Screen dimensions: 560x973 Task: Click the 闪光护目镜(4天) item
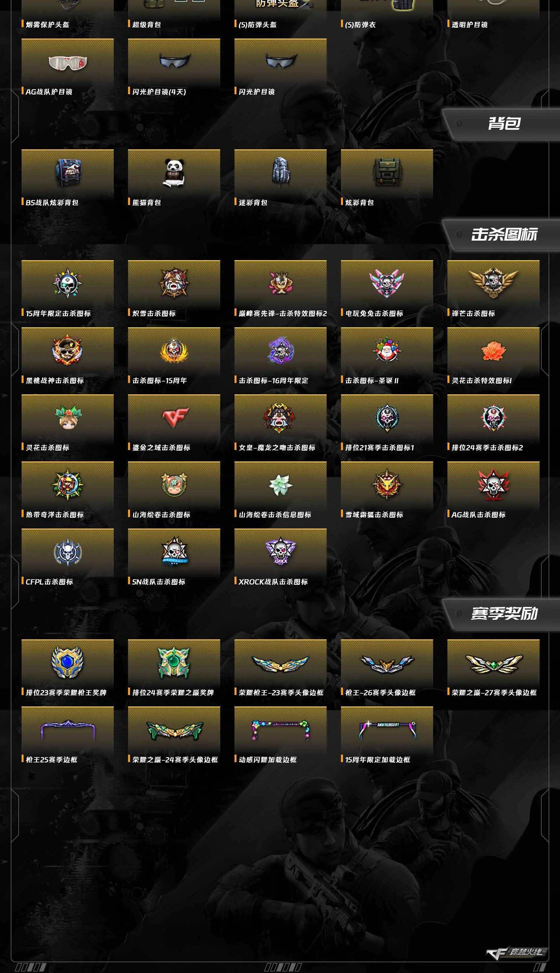[174, 67]
